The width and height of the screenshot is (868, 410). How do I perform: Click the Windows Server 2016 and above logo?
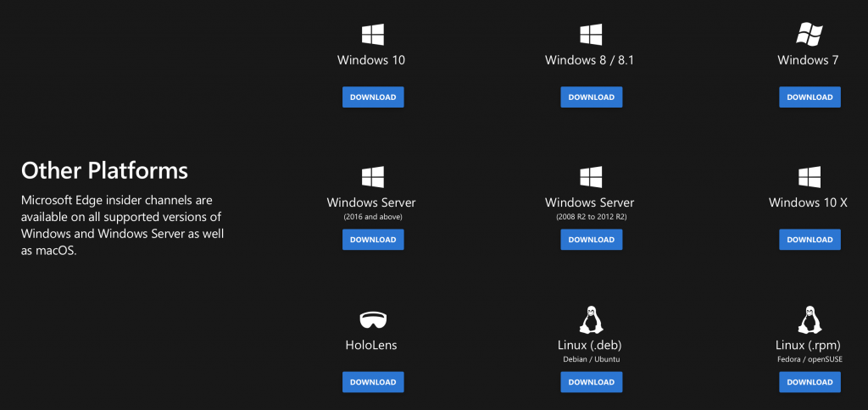coord(373,177)
